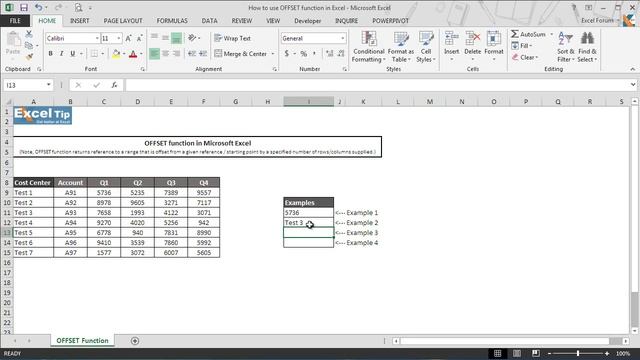The image size is (640, 360).
Task: Switch to the INSERT ribbon tab
Action: coord(79,21)
